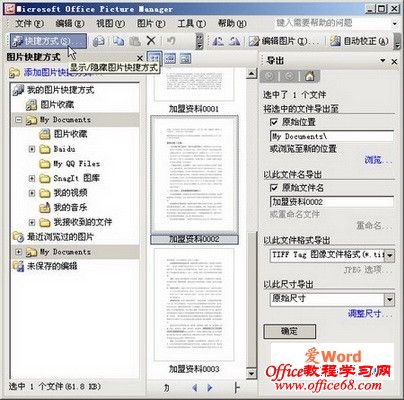Screen dimensions: 404x400
Task: Click 自动校正 auto correct button
Action: tap(359, 41)
